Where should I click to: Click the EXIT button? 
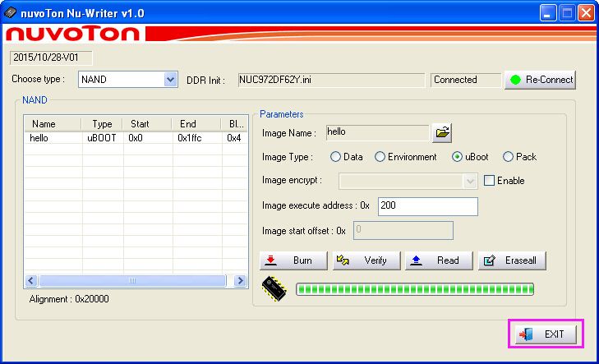point(546,334)
